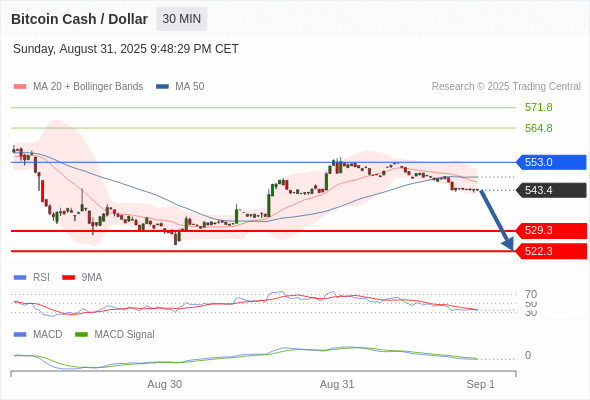Click the 522.3 red target tag
The image size is (590, 400).
(551, 251)
